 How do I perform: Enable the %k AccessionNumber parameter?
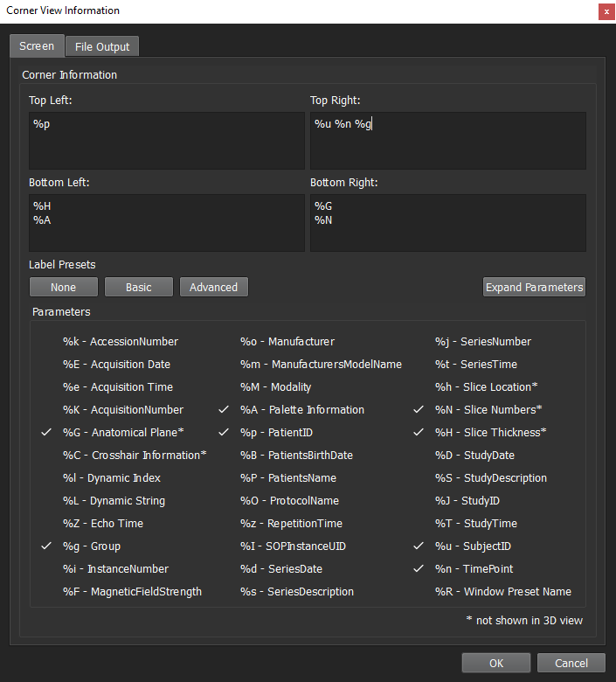click(x=120, y=342)
